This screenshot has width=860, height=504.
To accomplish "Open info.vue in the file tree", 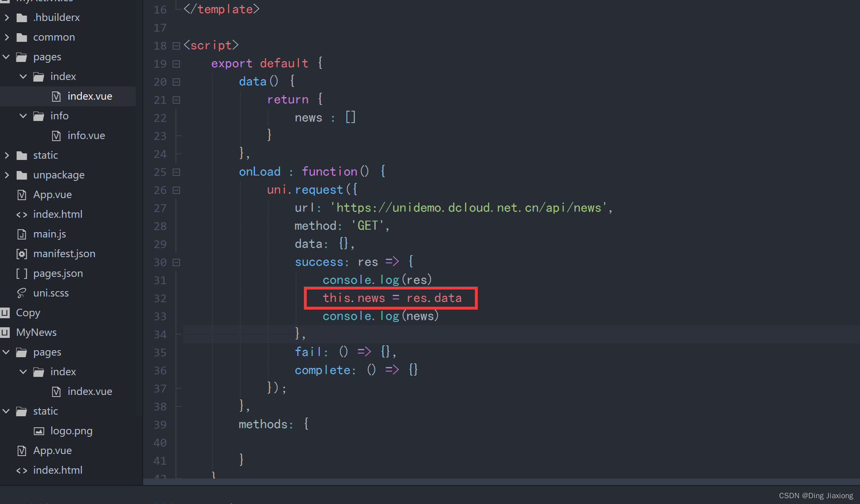I will pyautogui.click(x=86, y=136).
